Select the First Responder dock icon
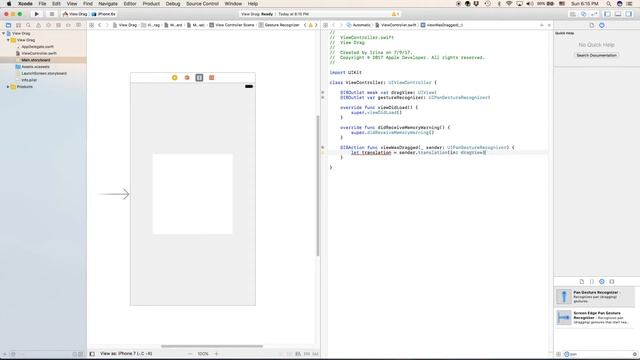The image size is (640, 360). pyautogui.click(x=187, y=78)
